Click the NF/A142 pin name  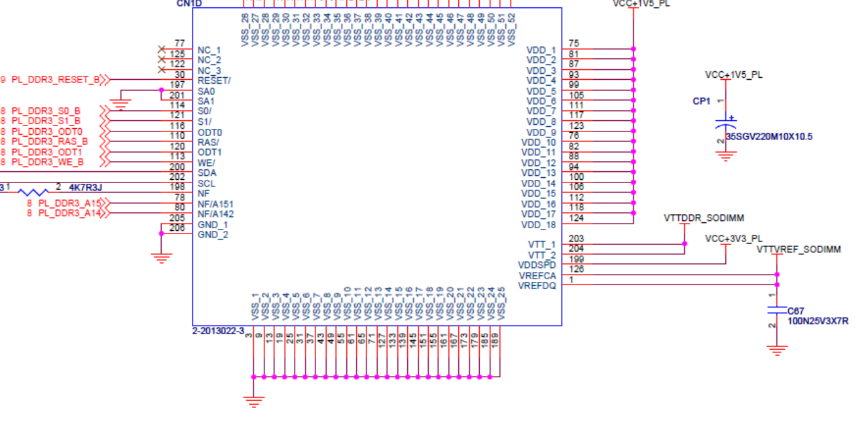(x=215, y=214)
